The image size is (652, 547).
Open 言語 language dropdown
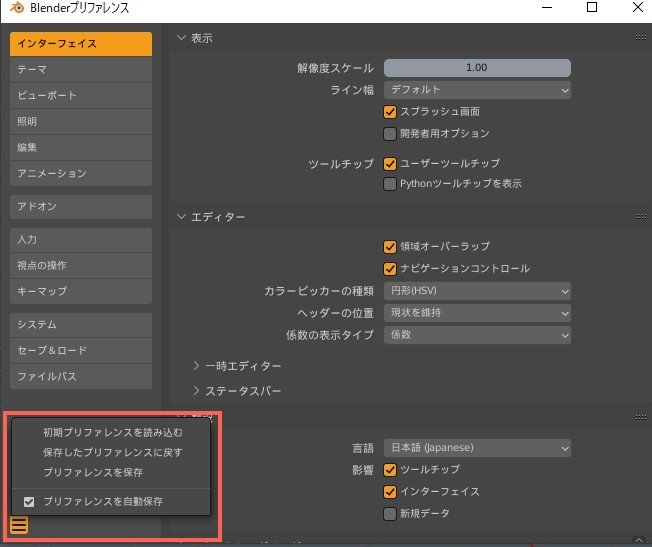477,448
